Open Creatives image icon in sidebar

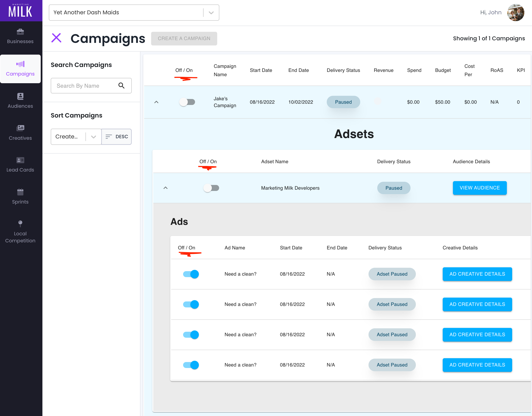20,128
